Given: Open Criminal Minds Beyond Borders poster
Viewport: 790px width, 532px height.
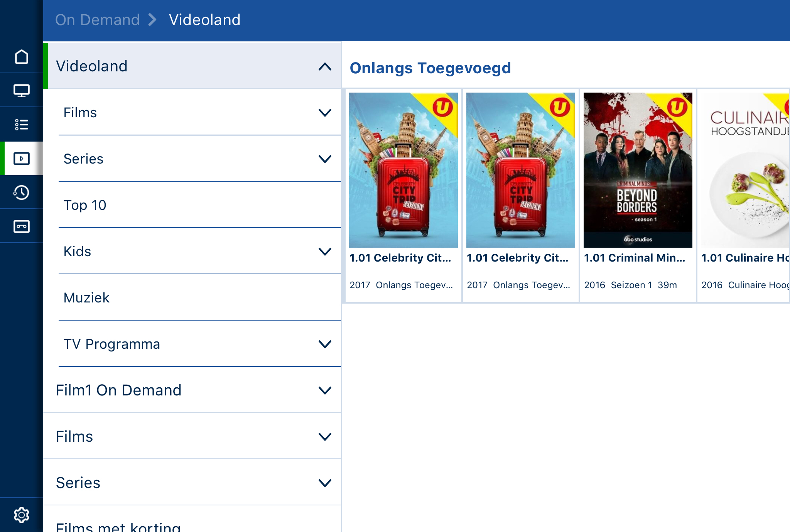Looking at the screenshot, I should (x=638, y=170).
